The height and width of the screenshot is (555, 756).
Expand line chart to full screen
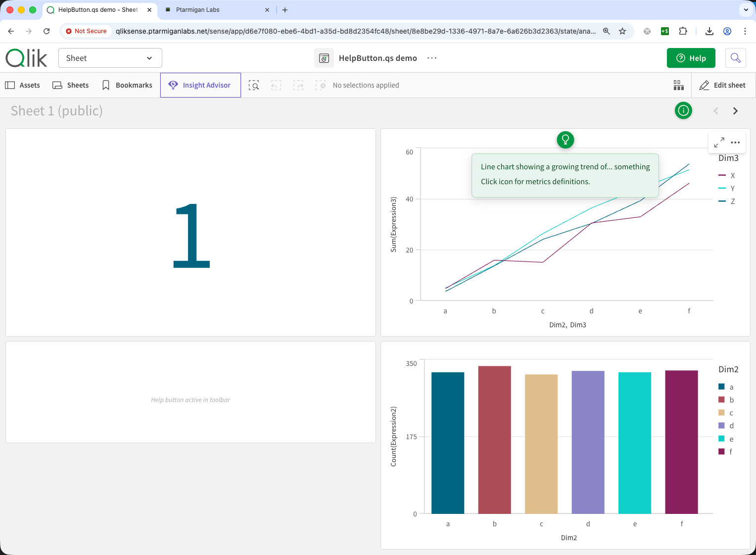click(x=719, y=143)
